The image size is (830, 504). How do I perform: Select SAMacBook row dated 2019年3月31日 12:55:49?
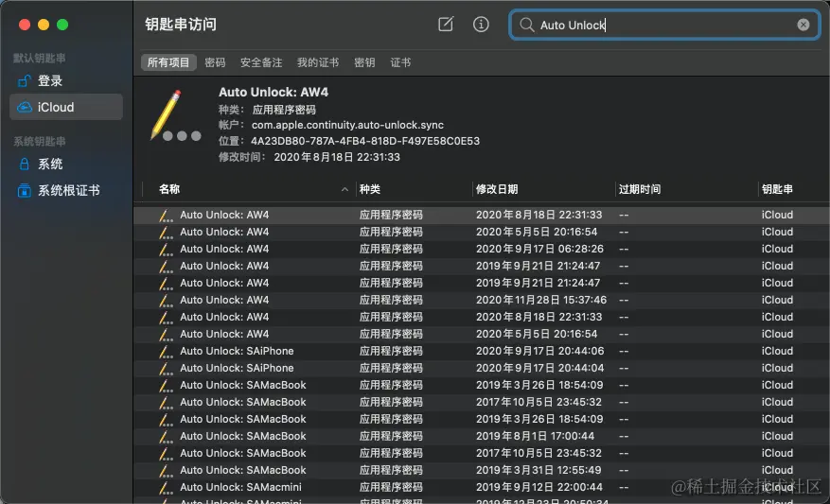(x=481, y=470)
